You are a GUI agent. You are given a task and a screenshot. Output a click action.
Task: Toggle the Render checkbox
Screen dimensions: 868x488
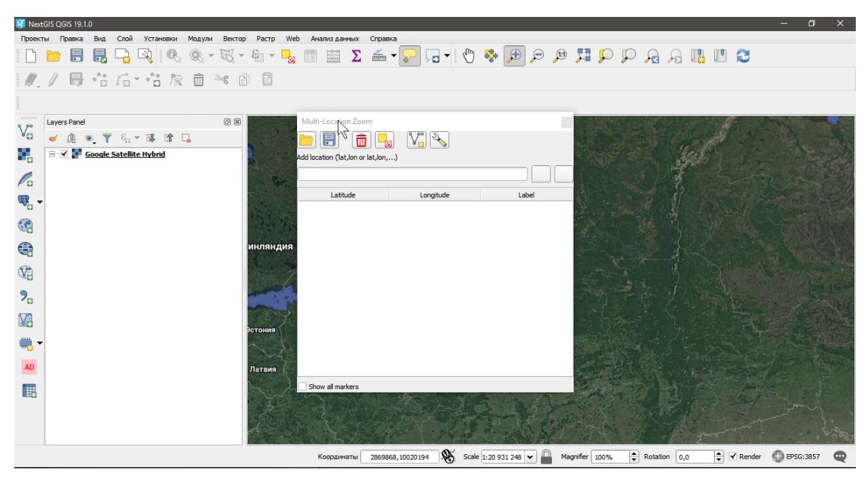(733, 457)
